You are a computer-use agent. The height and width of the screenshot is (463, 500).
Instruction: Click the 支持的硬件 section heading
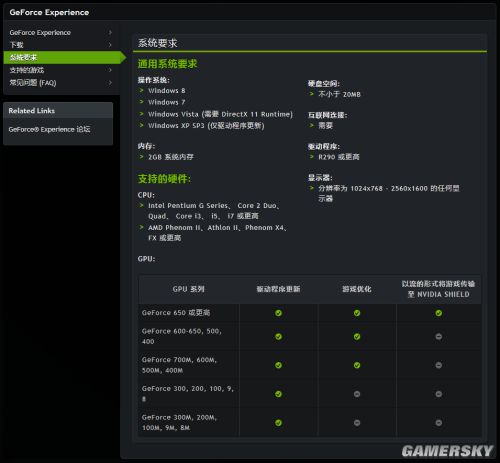coord(164,179)
